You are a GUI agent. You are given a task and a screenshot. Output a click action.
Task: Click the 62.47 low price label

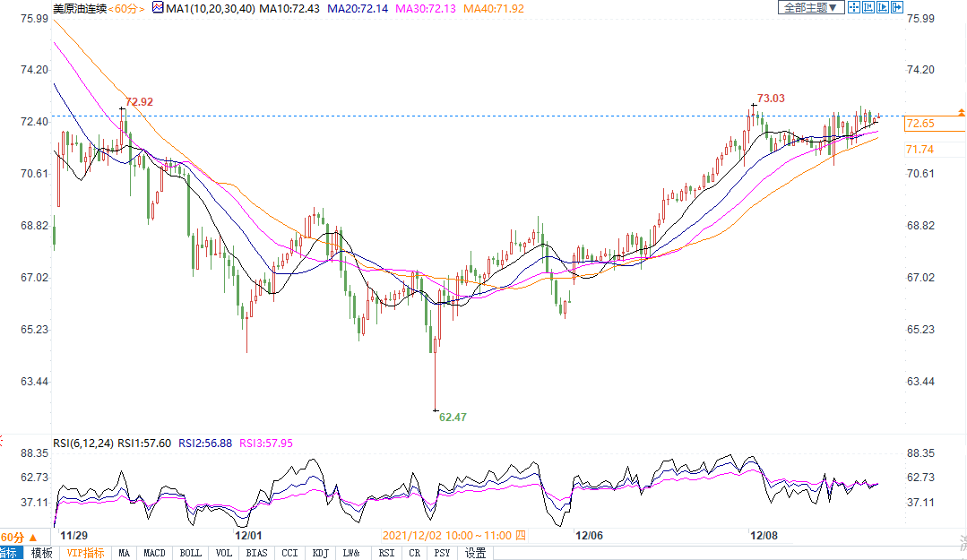coord(452,417)
